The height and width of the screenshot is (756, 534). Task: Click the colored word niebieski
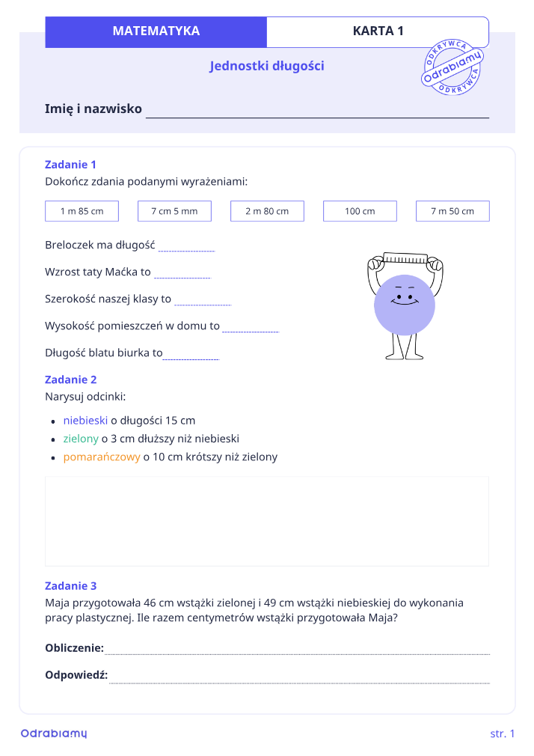[x=85, y=421]
